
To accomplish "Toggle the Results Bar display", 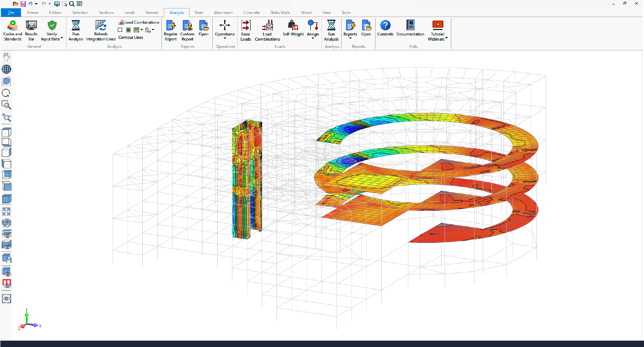I will coord(31,29).
